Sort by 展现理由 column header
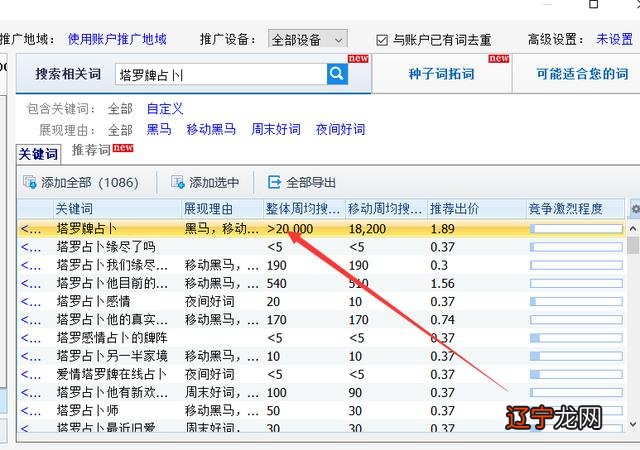Screen dimensions: 640x450 pos(222,209)
